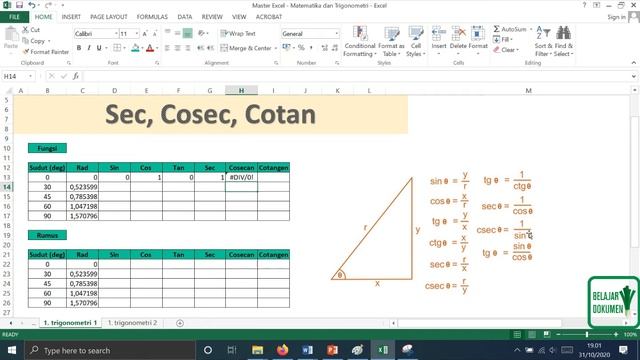Click Decrease Decimal icon
Image resolution: width=640 pixels, height=360 pixels.
click(335, 48)
